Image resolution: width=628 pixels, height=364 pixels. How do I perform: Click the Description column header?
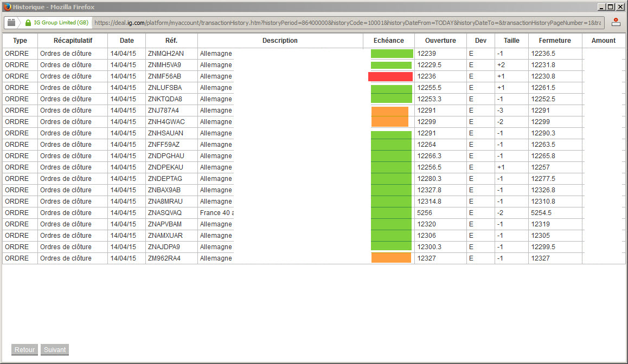pos(280,41)
